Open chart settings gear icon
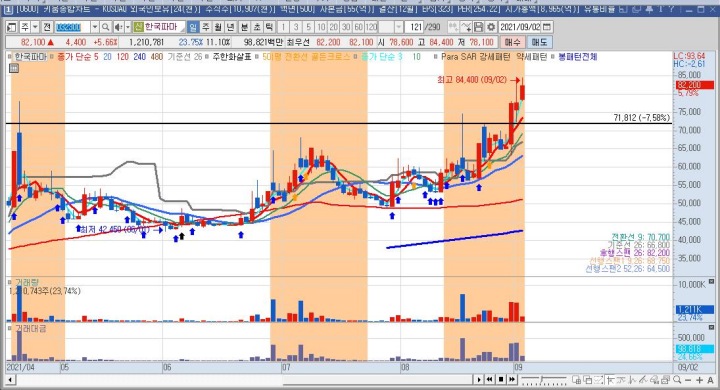Viewport: 720px width, 390px height. point(491,27)
